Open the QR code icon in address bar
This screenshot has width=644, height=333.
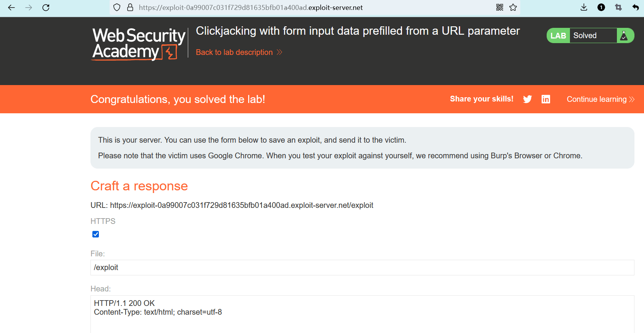click(500, 8)
